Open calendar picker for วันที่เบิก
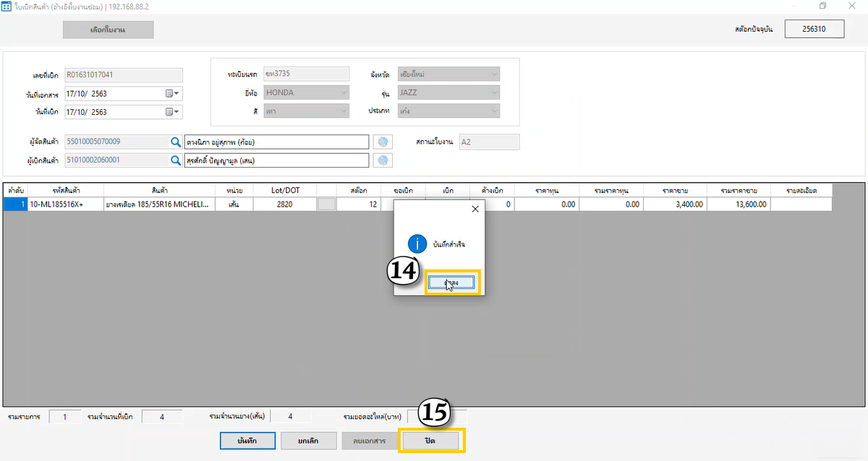 [172, 112]
